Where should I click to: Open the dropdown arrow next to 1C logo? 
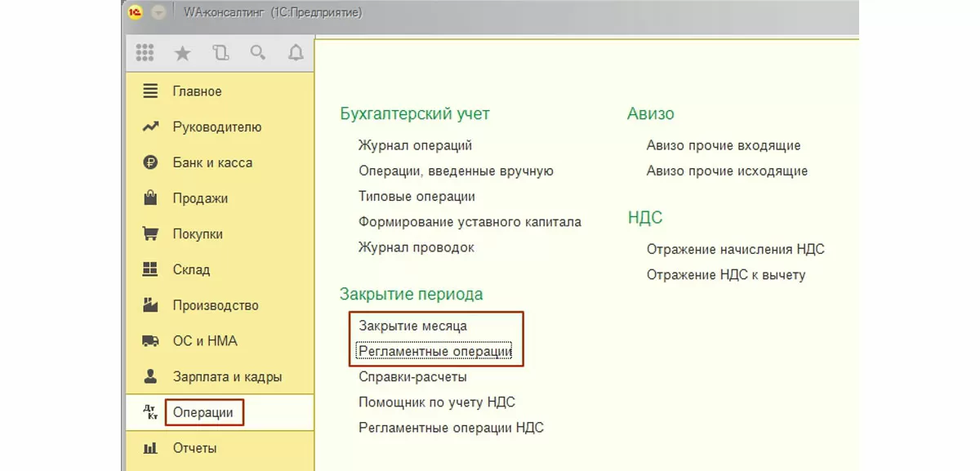coord(158,12)
